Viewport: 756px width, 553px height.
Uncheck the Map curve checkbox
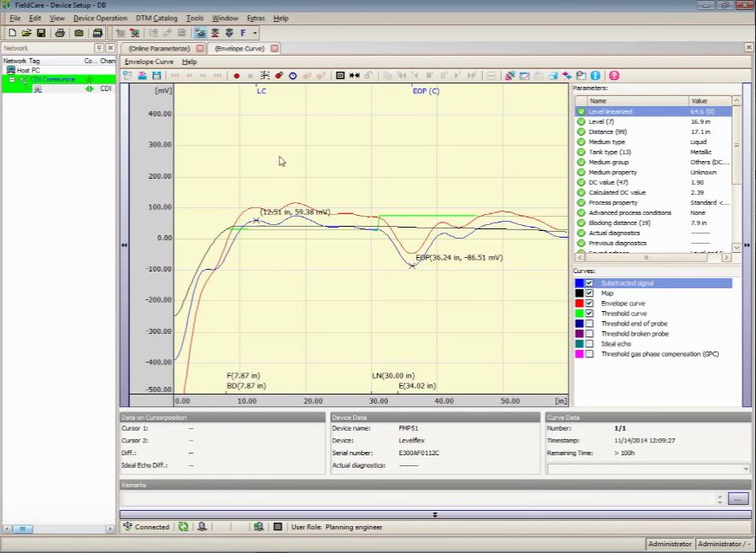pyautogui.click(x=589, y=293)
